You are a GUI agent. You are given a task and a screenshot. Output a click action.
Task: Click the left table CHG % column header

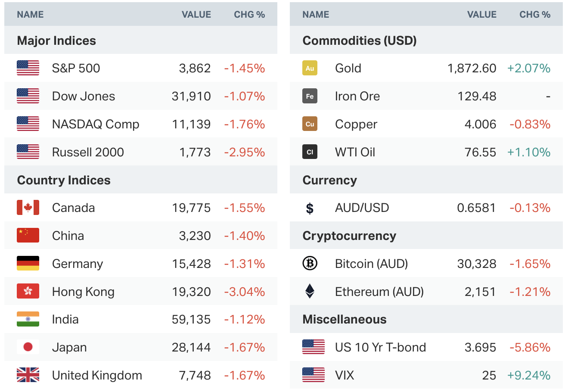pyautogui.click(x=249, y=15)
